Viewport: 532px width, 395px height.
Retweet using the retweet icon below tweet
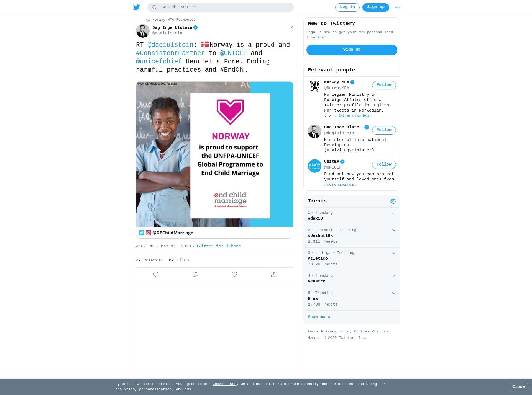(195, 274)
